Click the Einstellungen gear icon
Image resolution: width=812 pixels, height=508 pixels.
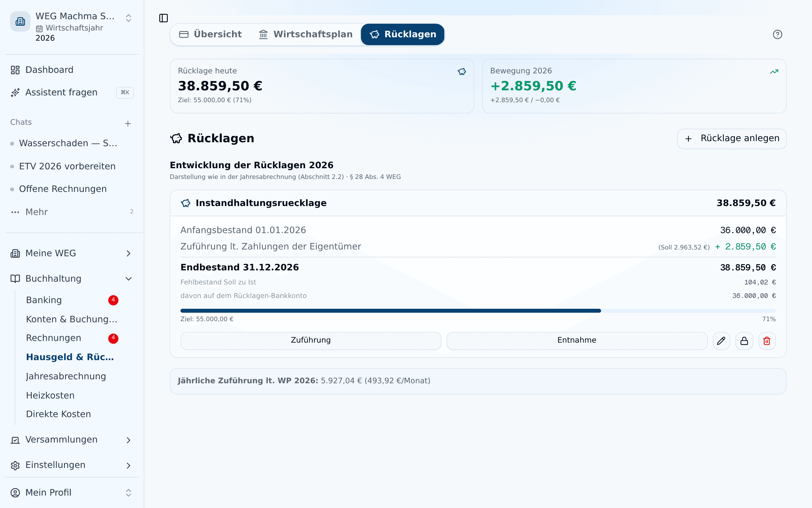pyautogui.click(x=15, y=465)
